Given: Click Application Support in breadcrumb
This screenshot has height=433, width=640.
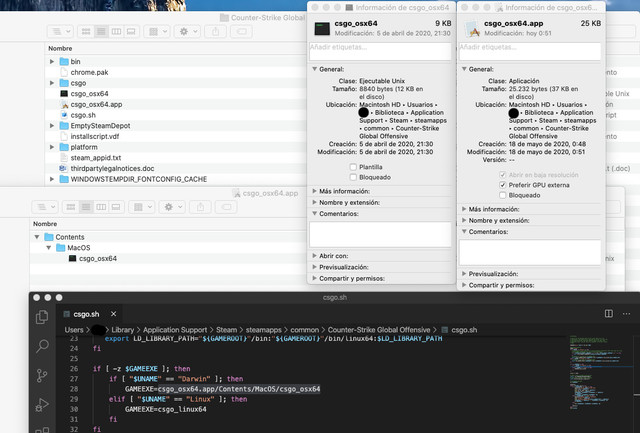Looking at the screenshot, I should (x=175, y=330).
